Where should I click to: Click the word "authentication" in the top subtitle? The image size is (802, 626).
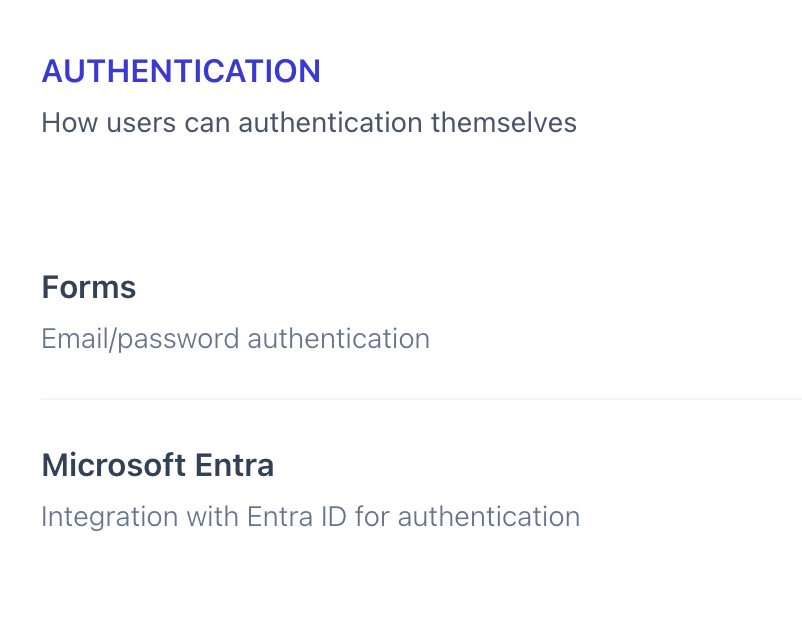(x=331, y=123)
